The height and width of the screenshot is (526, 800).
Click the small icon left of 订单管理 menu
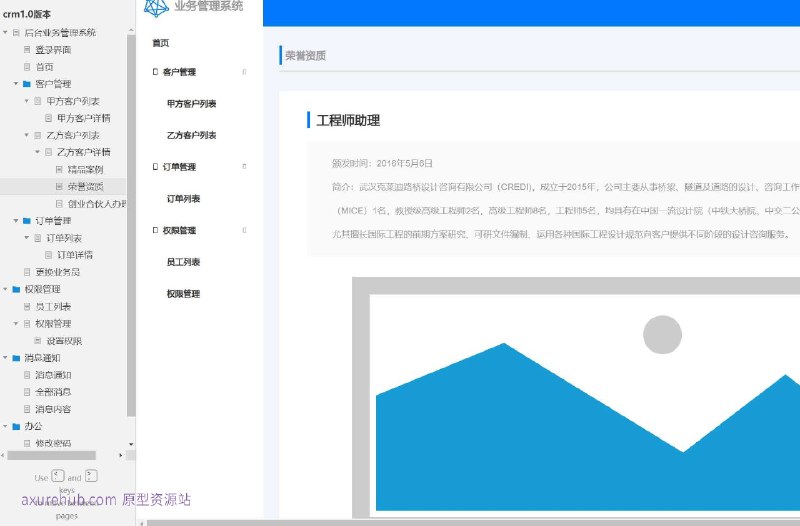point(155,167)
